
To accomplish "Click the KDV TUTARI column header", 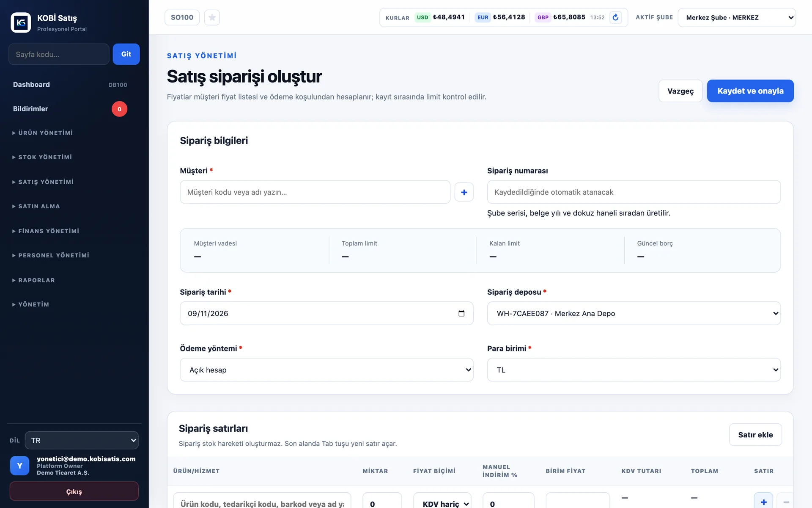I will click(641, 471).
